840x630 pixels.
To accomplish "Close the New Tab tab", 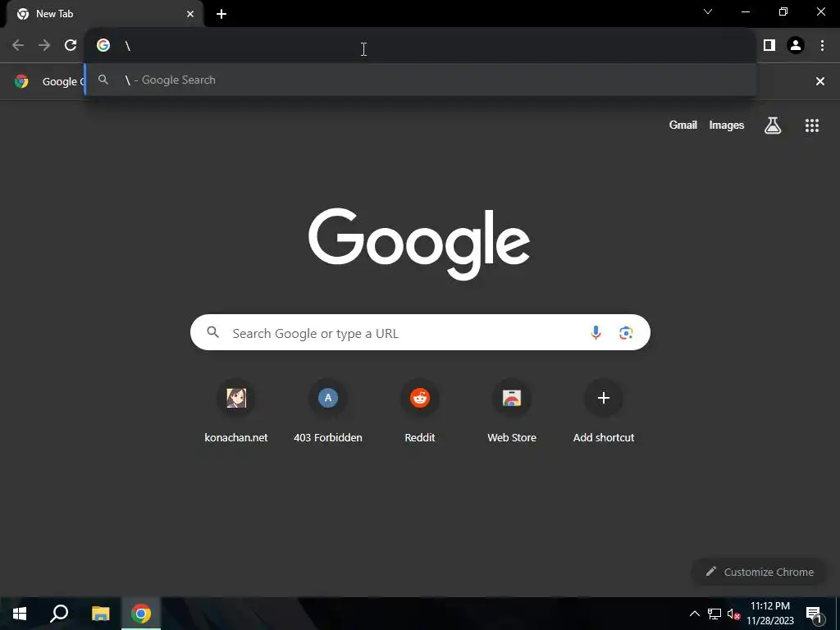I will tap(190, 14).
